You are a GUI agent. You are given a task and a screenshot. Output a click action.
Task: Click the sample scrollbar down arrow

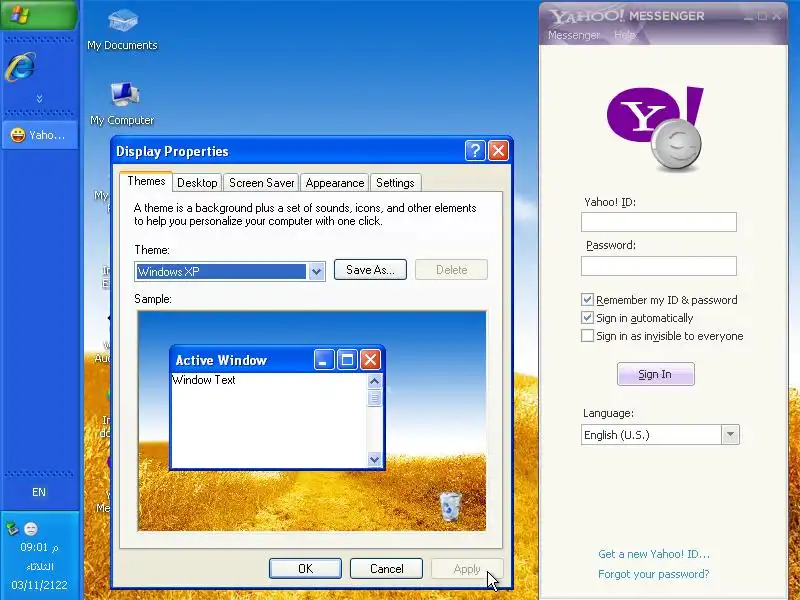tap(374, 459)
